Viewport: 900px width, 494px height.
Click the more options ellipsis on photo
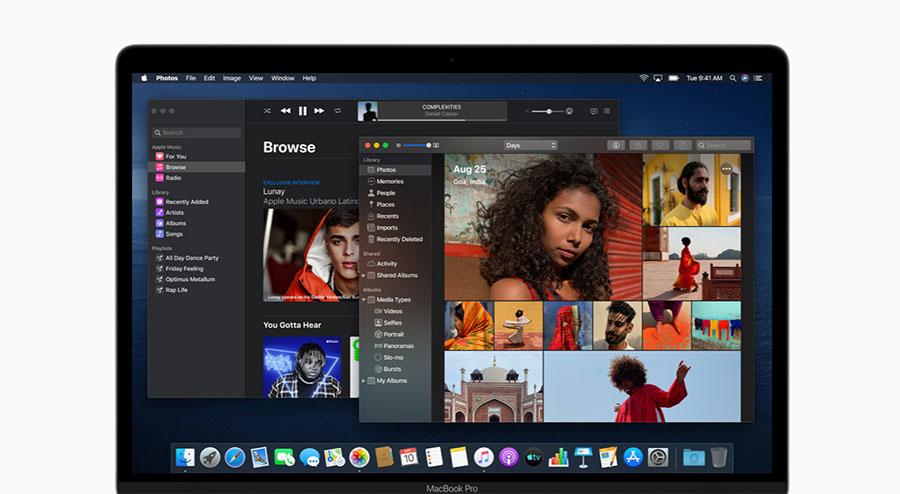pyautogui.click(x=727, y=169)
